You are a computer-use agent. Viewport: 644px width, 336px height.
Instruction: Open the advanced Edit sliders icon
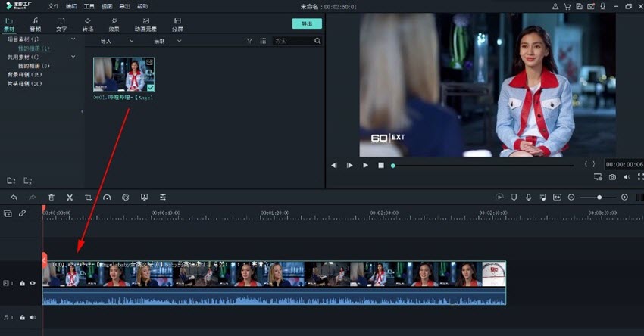[x=163, y=198]
